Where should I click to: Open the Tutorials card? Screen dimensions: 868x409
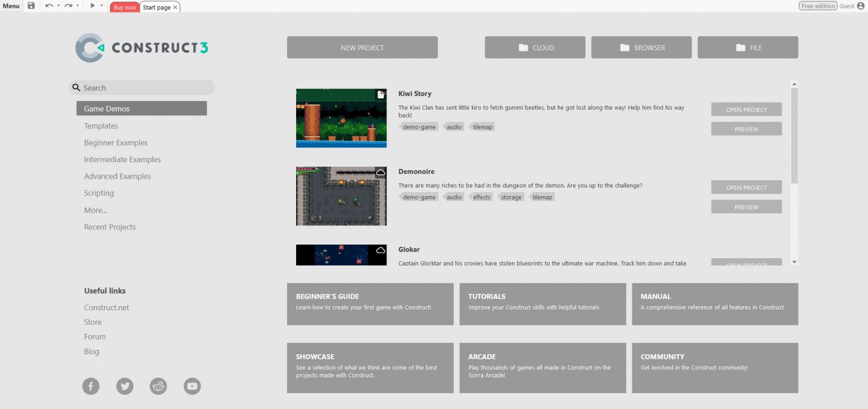click(542, 304)
